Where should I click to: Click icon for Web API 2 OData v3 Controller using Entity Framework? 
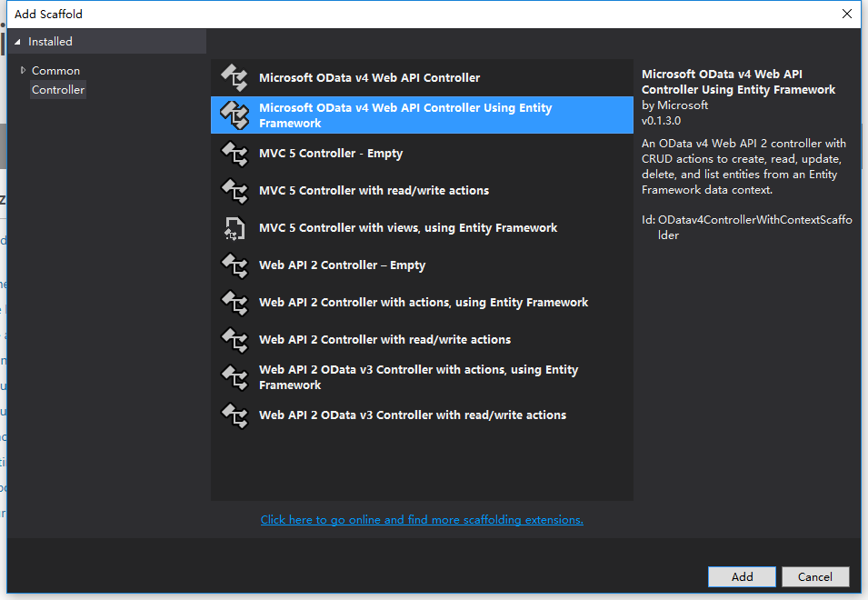pyautogui.click(x=234, y=377)
